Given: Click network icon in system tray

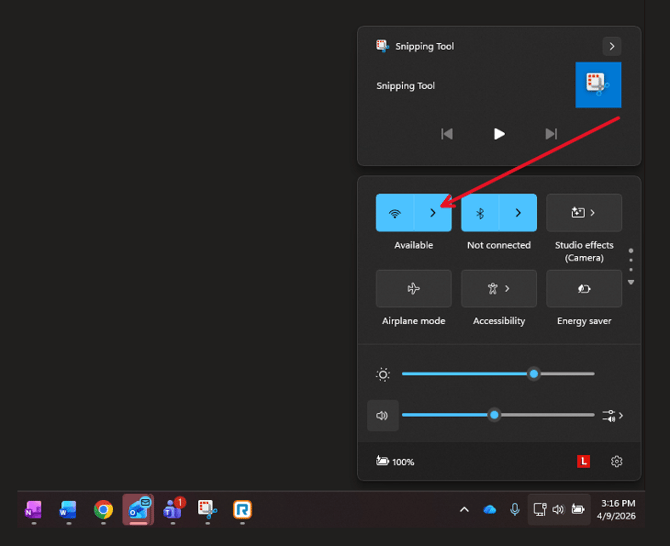Looking at the screenshot, I should click(540, 509).
